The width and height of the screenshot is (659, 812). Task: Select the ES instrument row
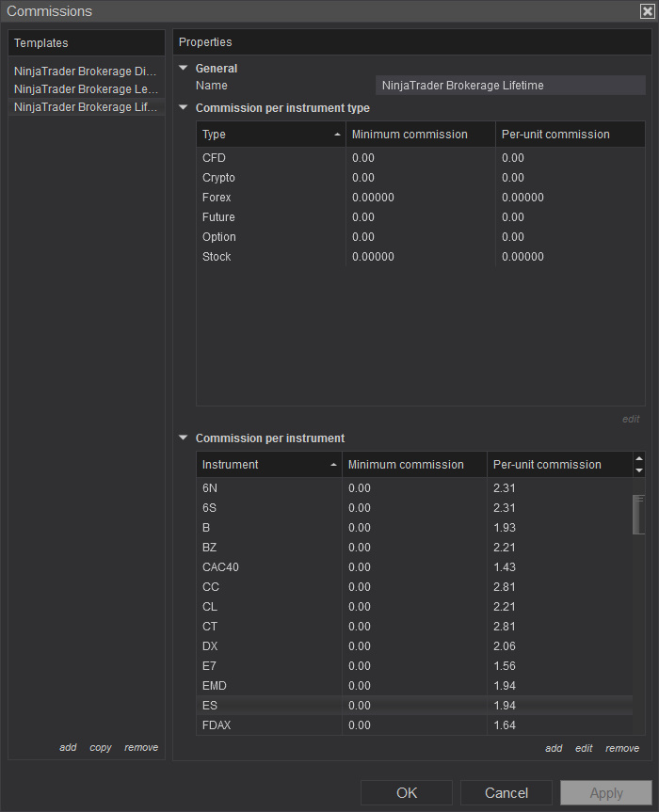click(414, 706)
